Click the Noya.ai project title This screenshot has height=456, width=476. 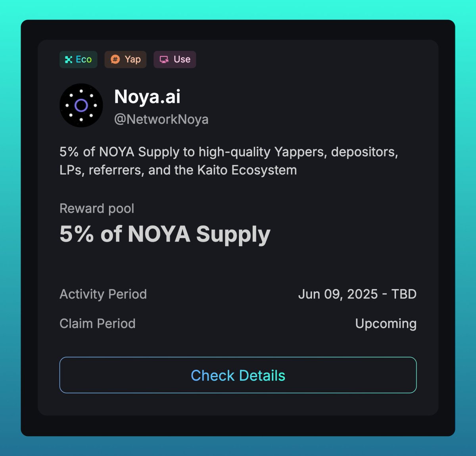pos(147,96)
